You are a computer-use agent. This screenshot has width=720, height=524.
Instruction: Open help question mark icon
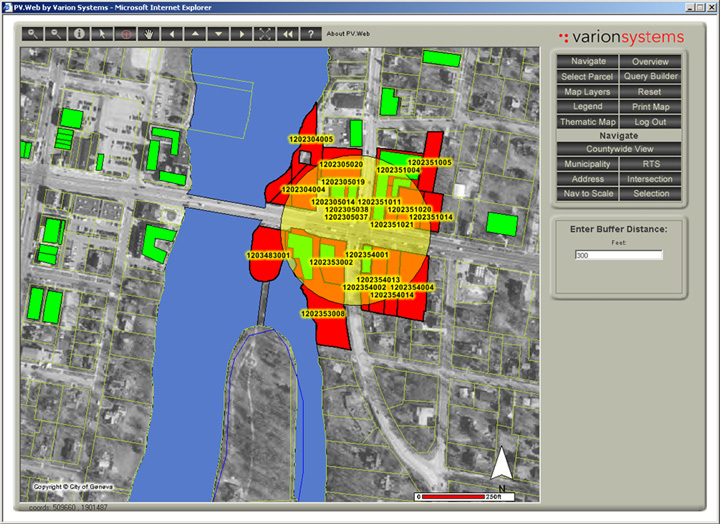click(311, 34)
